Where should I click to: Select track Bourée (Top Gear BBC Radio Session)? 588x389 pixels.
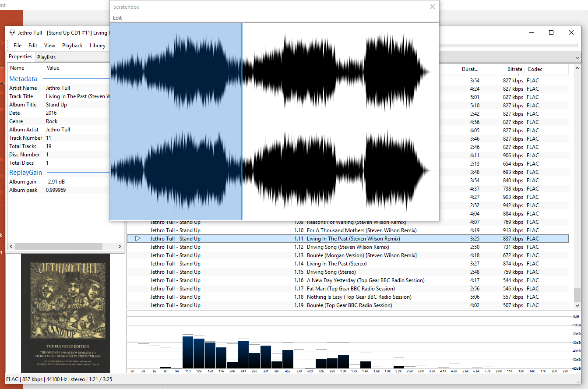348,305
